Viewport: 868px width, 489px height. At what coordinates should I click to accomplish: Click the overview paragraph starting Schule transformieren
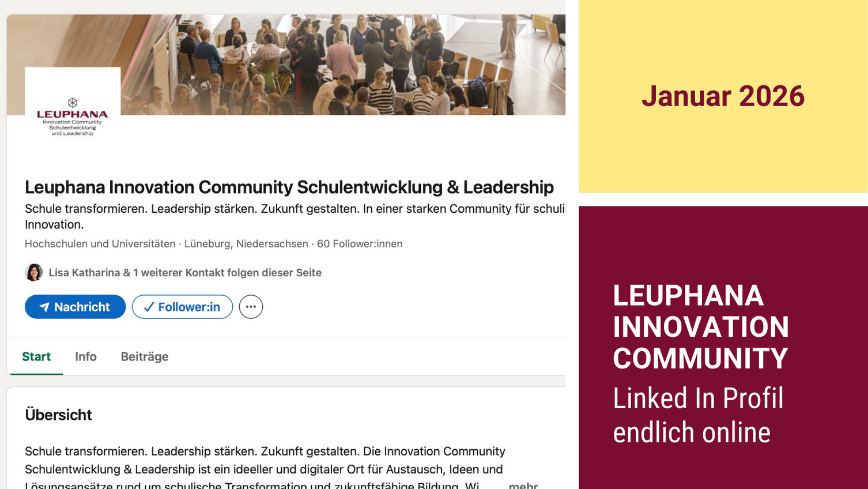pyautogui.click(x=265, y=460)
